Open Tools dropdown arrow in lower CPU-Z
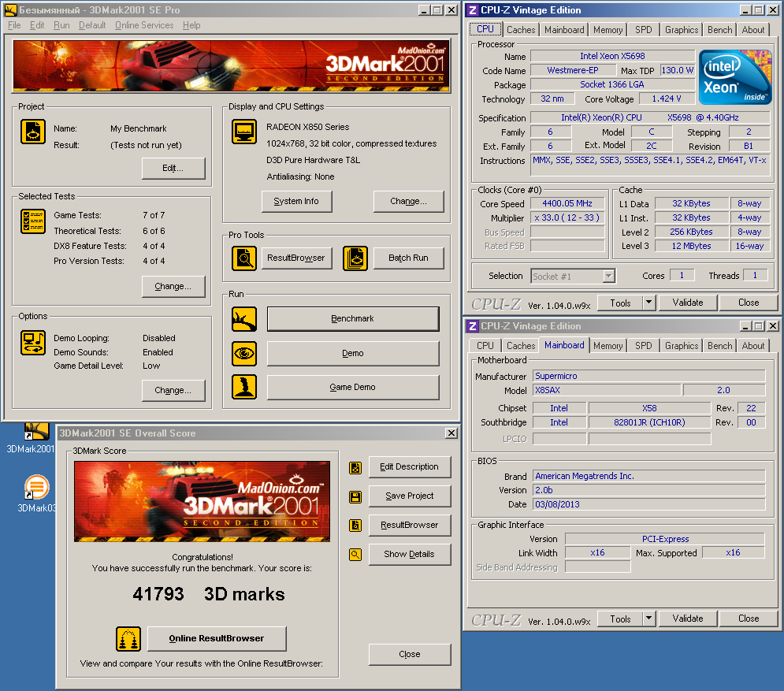Screen dimensions: 784x691 point(648,619)
